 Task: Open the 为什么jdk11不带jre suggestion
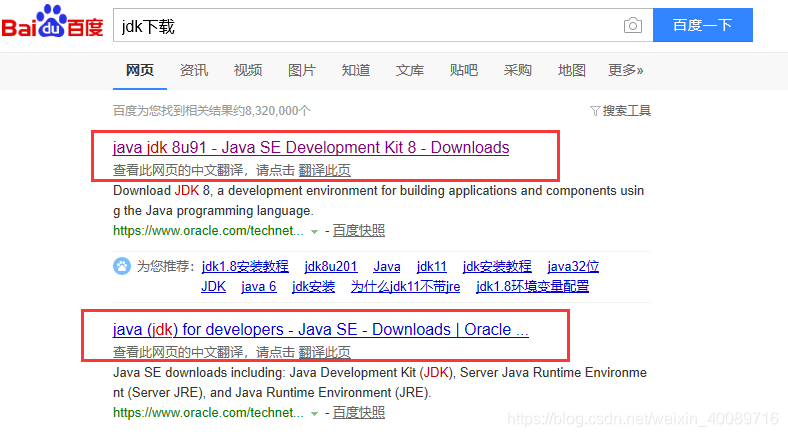tap(406, 286)
